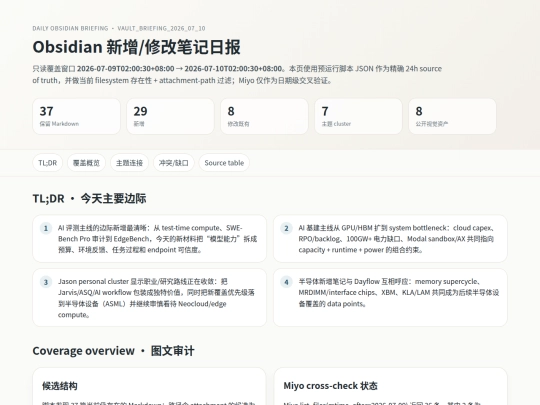Click the 半导体新增笔记与 Dayflow summary text
Image resolution: width=540 pixels, height=405 pixels.
[399, 292]
